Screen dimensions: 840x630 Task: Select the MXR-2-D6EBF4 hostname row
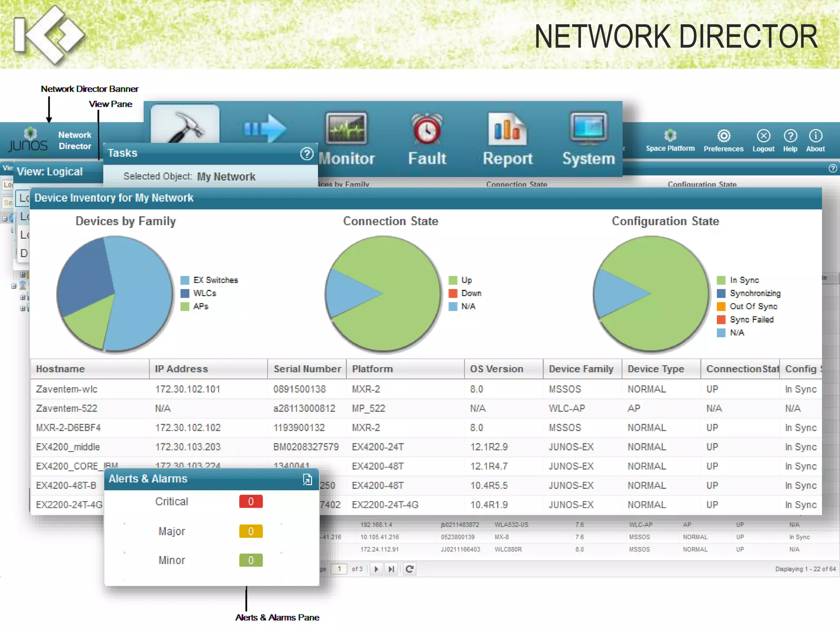click(68, 428)
